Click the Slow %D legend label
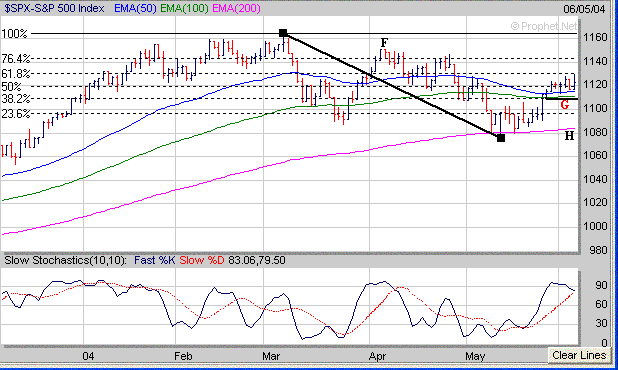618x370 pixels. coord(202,260)
